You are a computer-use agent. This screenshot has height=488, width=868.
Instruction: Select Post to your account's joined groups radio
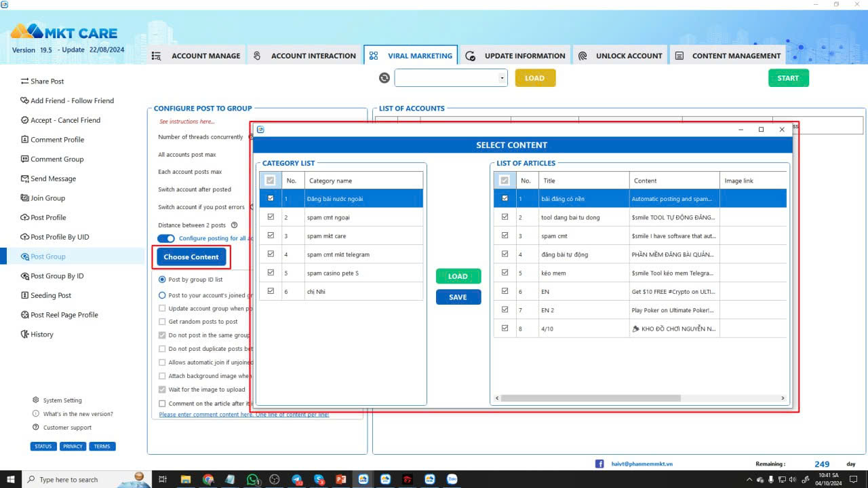pos(162,295)
